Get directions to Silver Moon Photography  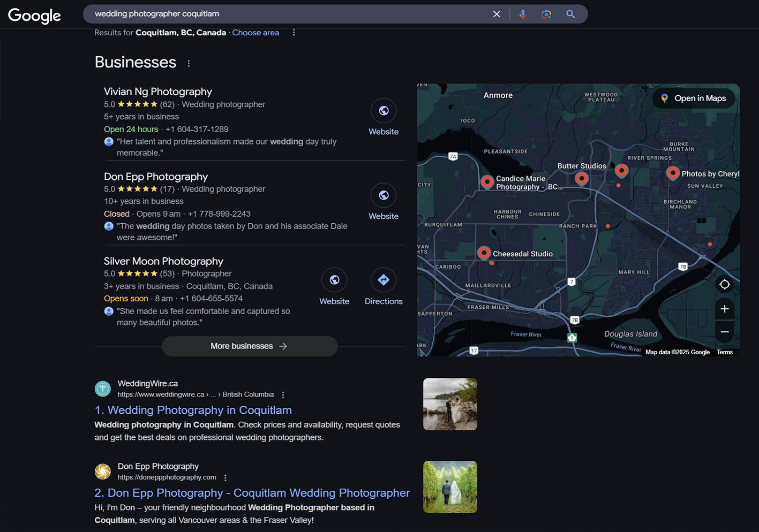pos(384,280)
